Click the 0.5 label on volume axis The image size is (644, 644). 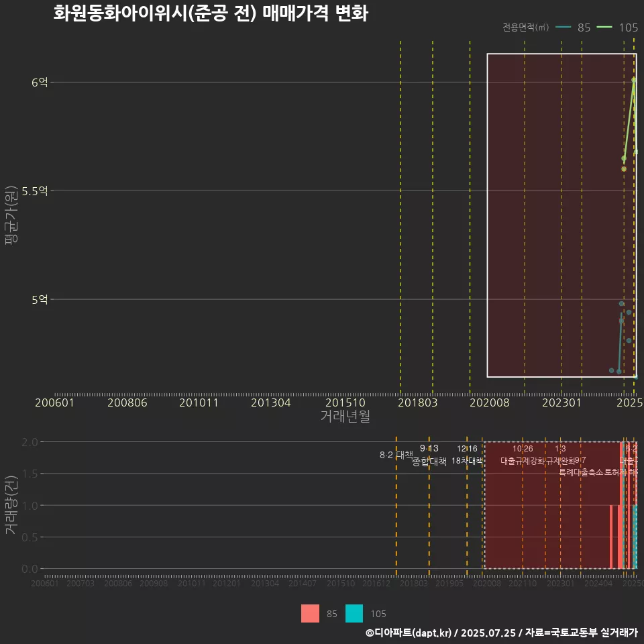pos(30,537)
